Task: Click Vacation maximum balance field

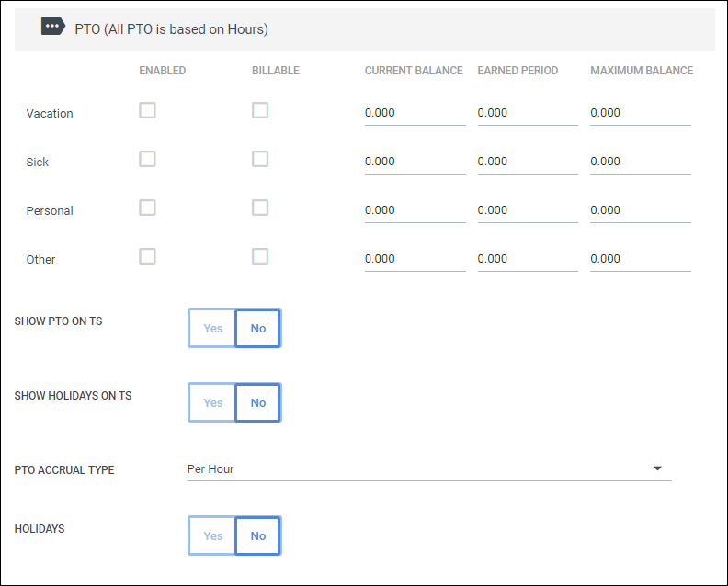Action: click(641, 113)
